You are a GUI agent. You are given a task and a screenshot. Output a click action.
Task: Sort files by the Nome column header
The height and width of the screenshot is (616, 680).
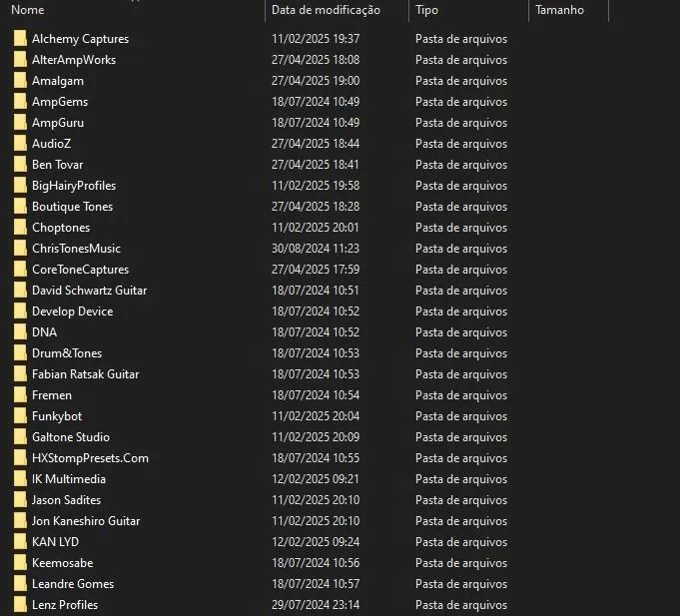click(28, 10)
